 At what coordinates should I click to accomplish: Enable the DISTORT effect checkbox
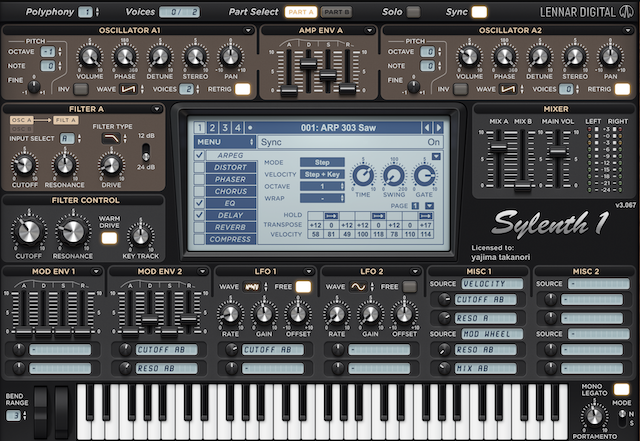pos(199,168)
